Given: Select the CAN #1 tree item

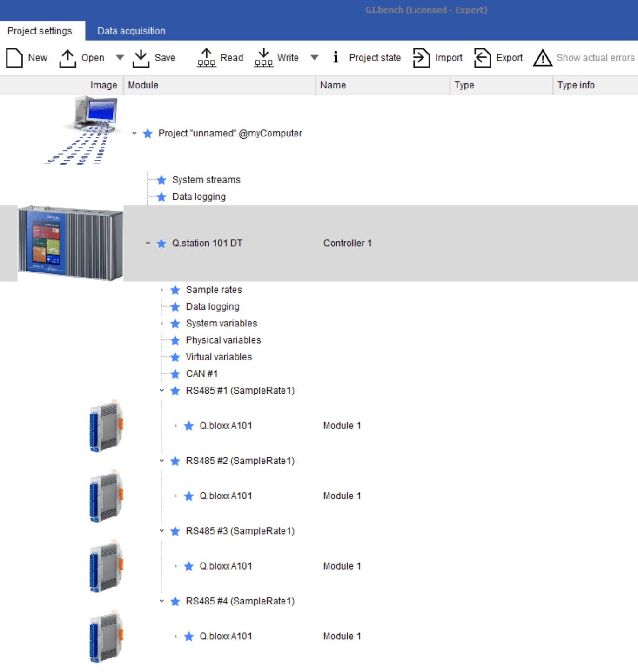Looking at the screenshot, I should tap(201, 373).
